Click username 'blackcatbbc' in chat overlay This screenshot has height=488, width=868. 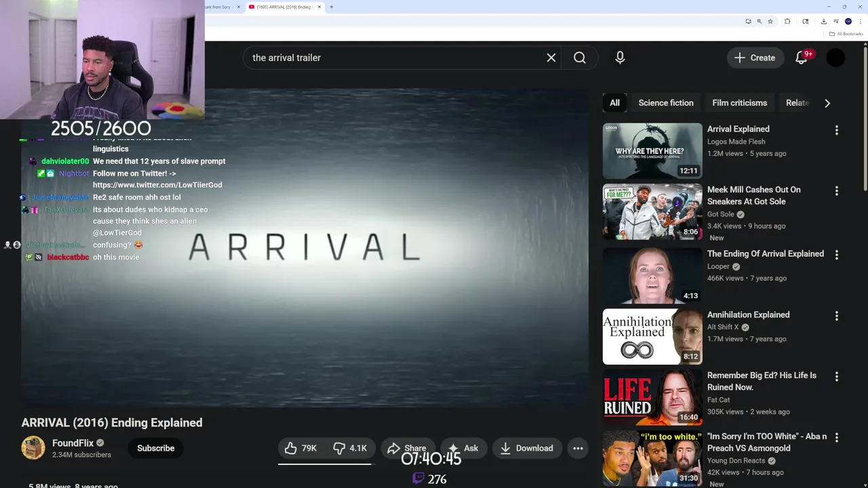(x=68, y=258)
